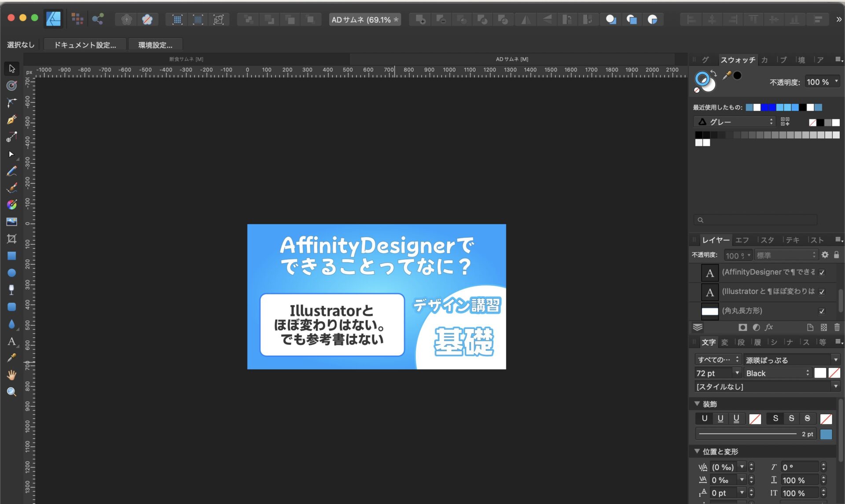Select the Fill (color wheel) tool
845x504 pixels.
pos(12,205)
